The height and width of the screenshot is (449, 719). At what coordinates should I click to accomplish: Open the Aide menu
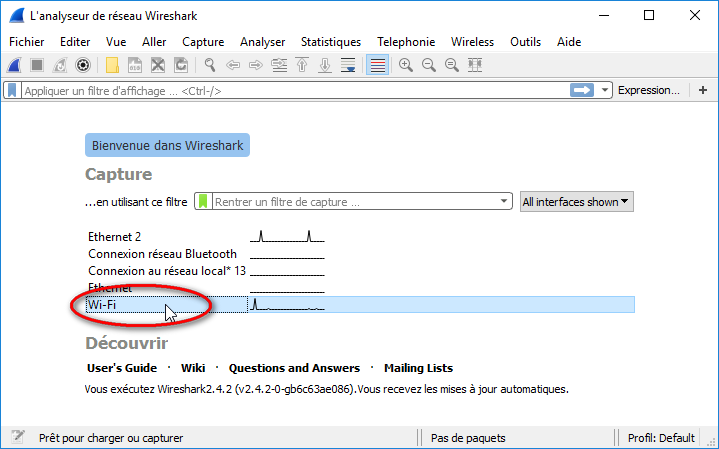569,42
